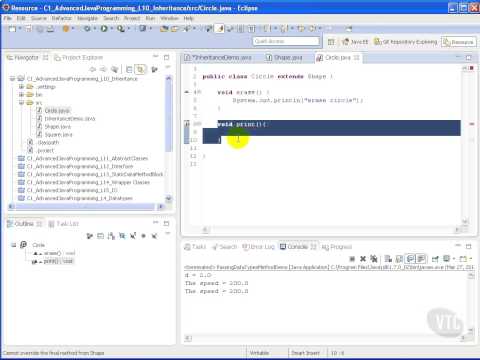Screen dimensions: 480x360
Task: Click the Print toolbar icon
Action: click(50, 29)
